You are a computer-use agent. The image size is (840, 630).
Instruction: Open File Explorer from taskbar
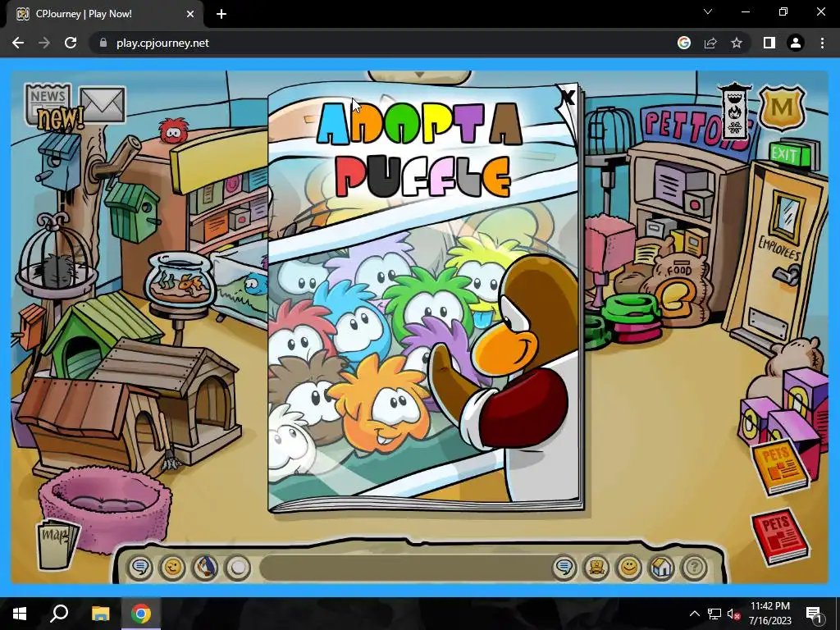(x=100, y=614)
